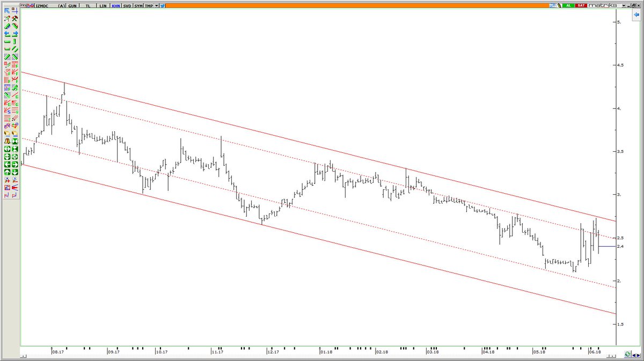Open the GUN period selector
Viewport: 644px width, 361px height.
(72, 5)
